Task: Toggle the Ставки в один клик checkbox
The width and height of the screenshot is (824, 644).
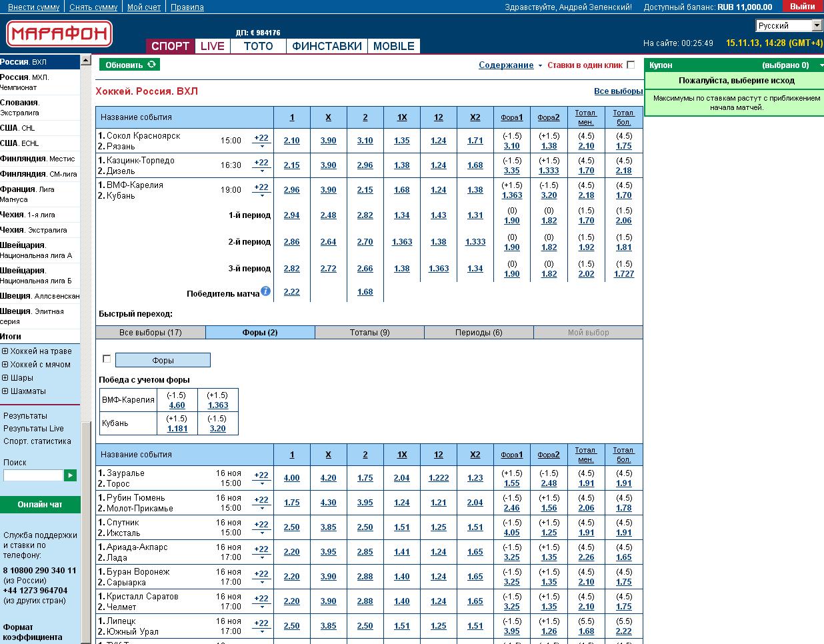Action: point(631,65)
